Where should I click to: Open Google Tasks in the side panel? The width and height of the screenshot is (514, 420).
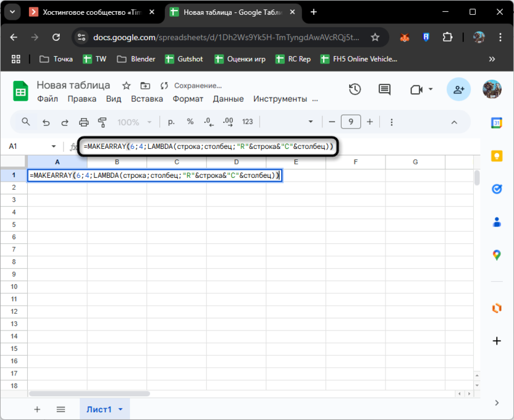497,190
